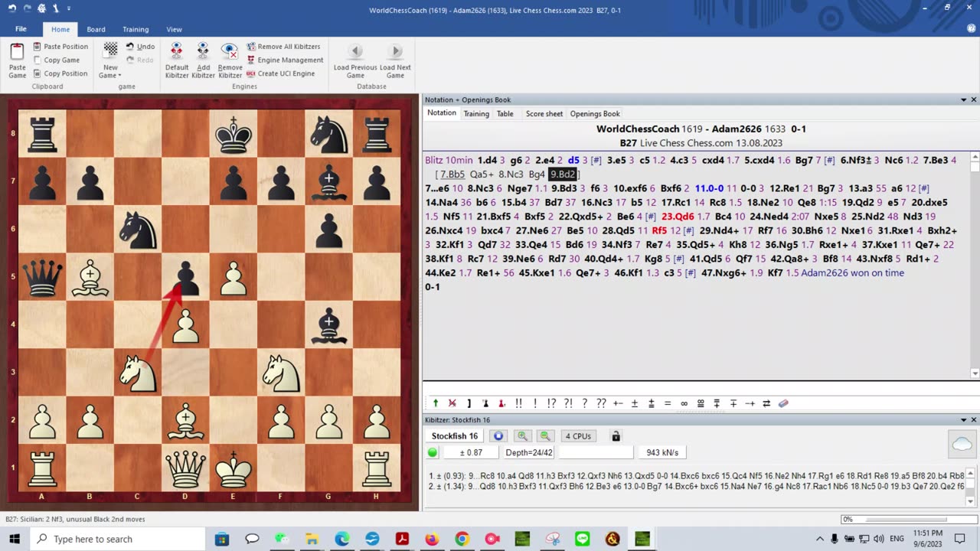Open the Training tab in notation pane
This screenshot has height=551, width=980.
pos(476,113)
